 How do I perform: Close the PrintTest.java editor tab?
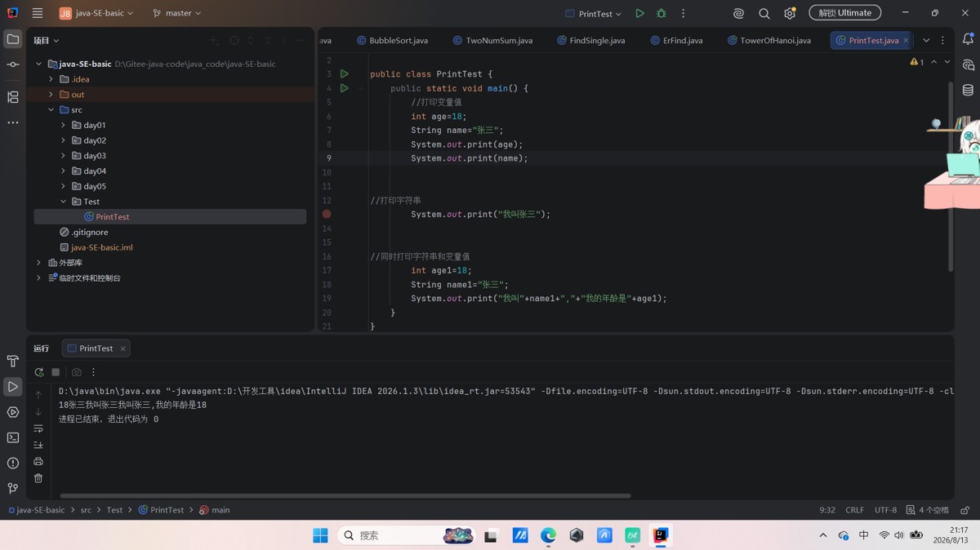[x=906, y=40]
